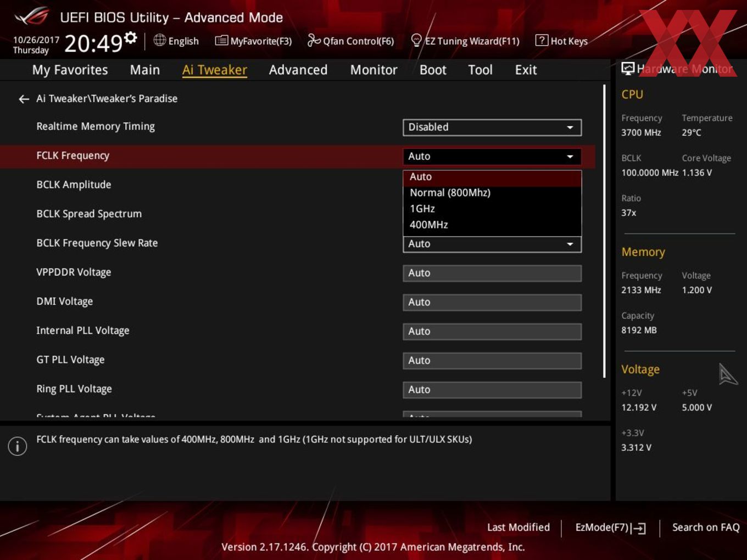The image size is (747, 560).
Task: Open clock settings gear icon
Action: tap(131, 37)
